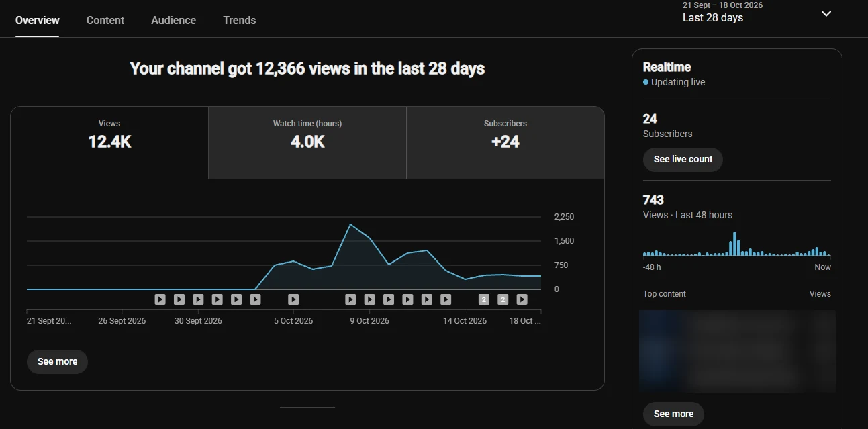Click the last play marker on the timeline
The height and width of the screenshot is (429, 868).
pos(522,299)
